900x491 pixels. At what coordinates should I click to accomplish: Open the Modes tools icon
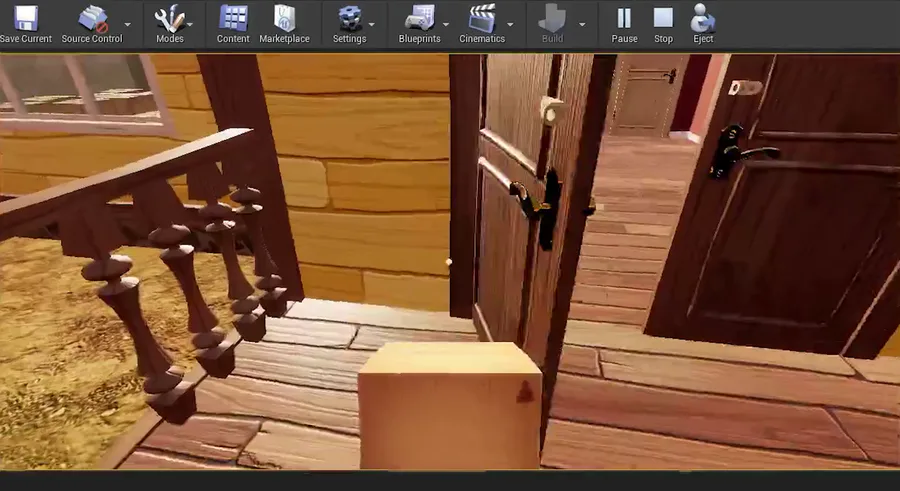tap(169, 18)
